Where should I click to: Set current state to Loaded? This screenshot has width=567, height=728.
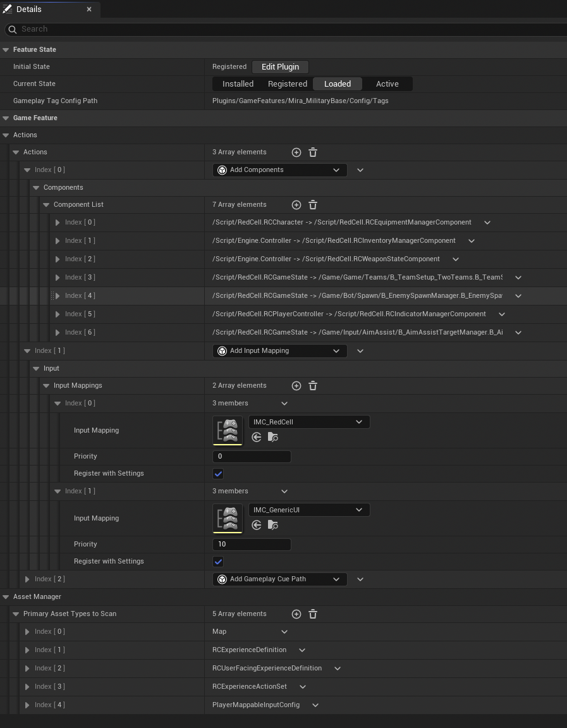pos(338,84)
